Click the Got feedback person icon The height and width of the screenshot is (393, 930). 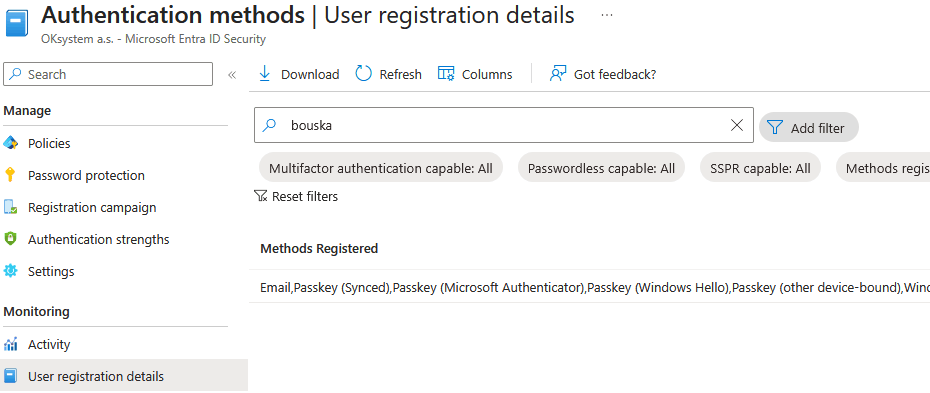(x=558, y=74)
